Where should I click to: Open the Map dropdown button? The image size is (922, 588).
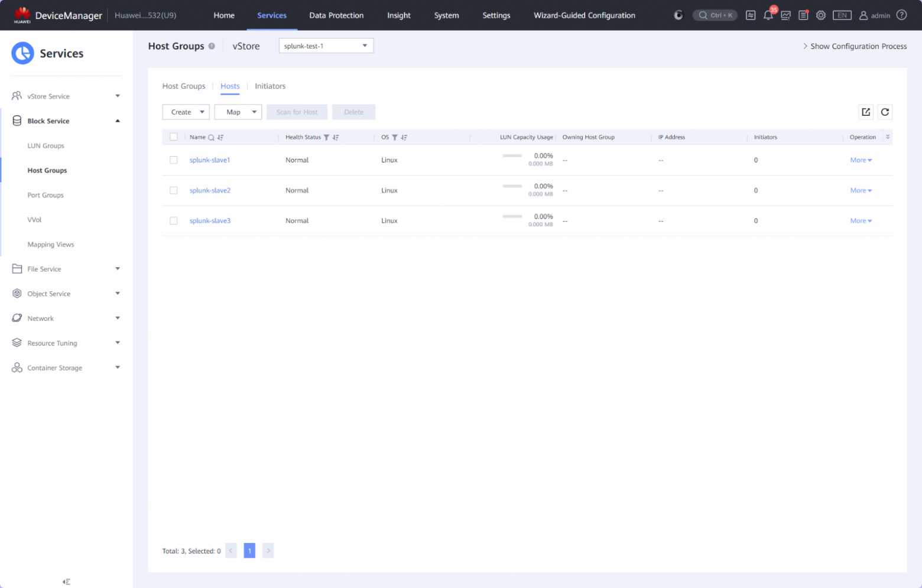(x=238, y=112)
